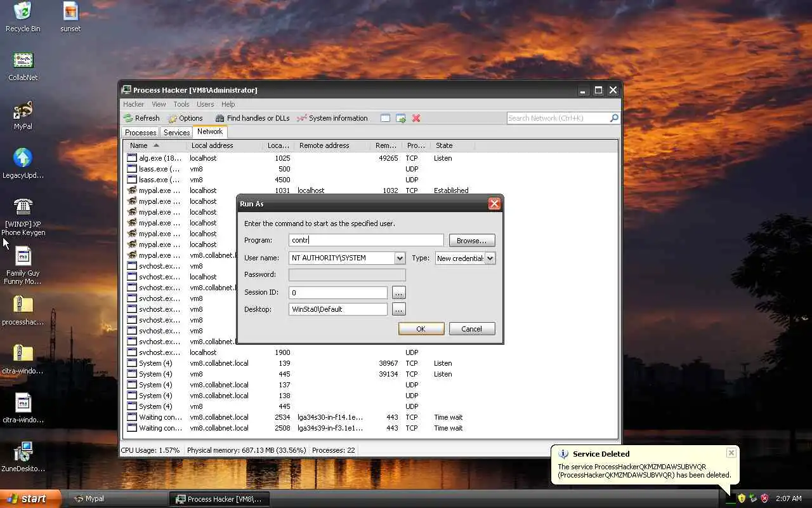Screen dimensions: 812x508
Task: Open the Hacker menu
Action: pyautogui.click(x=133, y=104)
